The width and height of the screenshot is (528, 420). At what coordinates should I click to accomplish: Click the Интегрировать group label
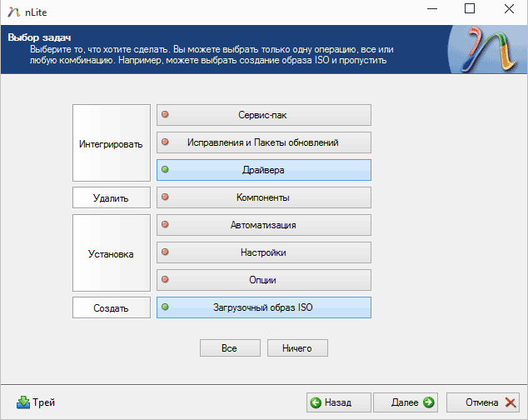pos(112,143)
